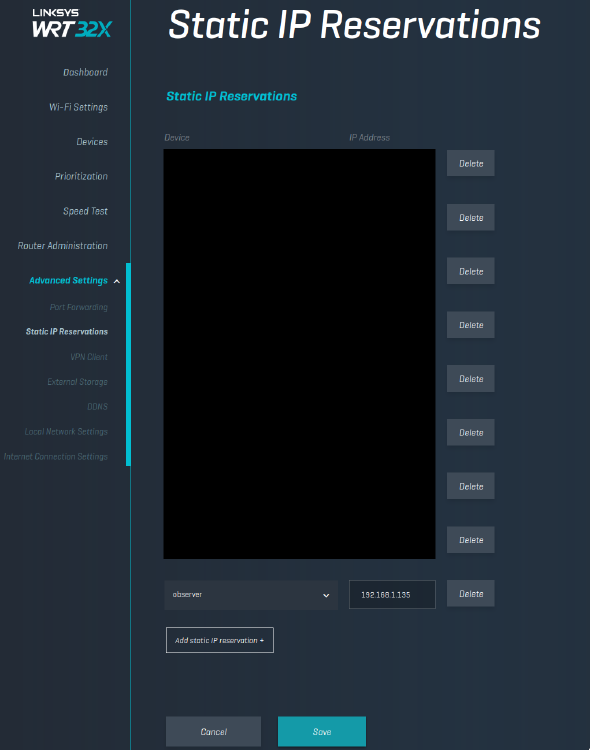Viewport: 590px width, 750px height.
Task: Open Port Forwarding submenu item
Action: coord(78,307)
